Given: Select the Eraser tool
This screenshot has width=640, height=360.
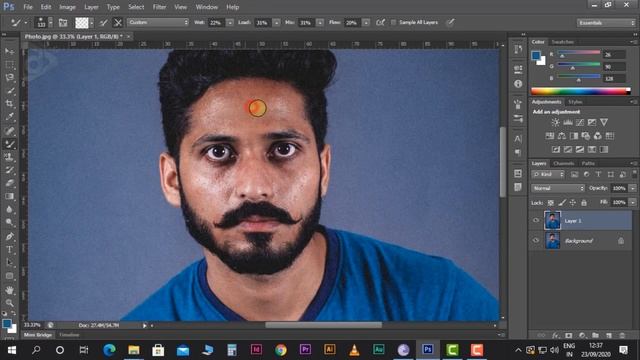Looking at the screenshot, I should (x=9, y=183).
